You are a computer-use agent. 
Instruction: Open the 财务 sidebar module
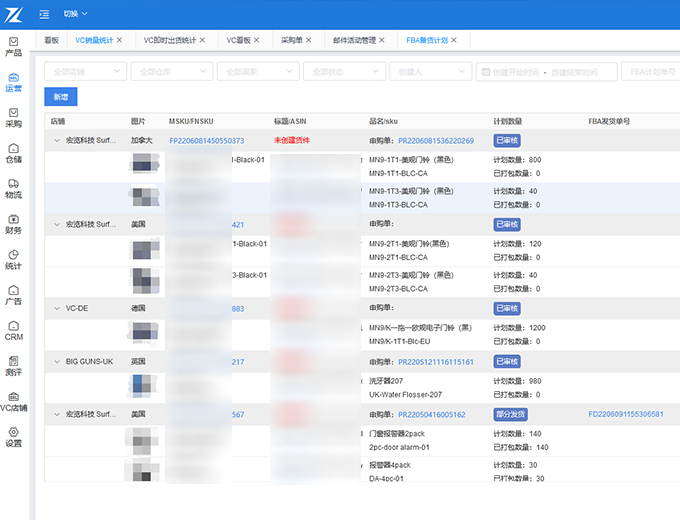click(x=13, y=225)
